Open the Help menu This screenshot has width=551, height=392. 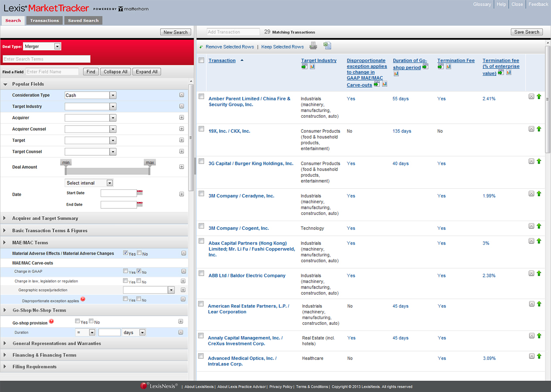click(501, 4)
